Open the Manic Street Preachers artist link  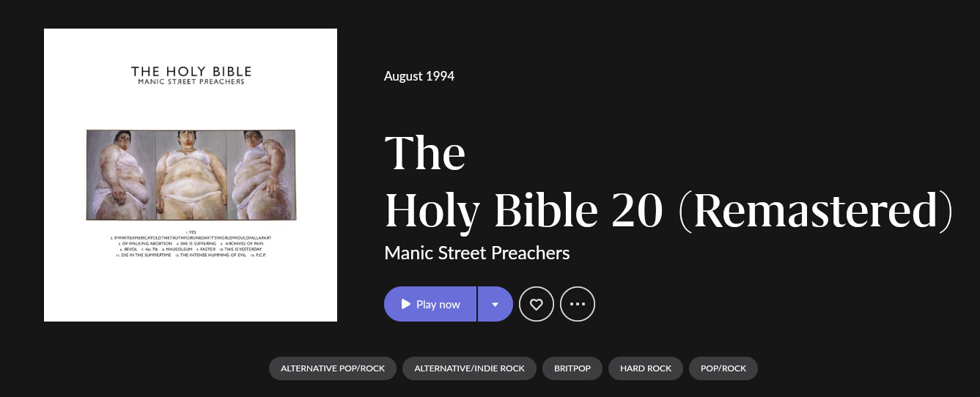[477, 253]
